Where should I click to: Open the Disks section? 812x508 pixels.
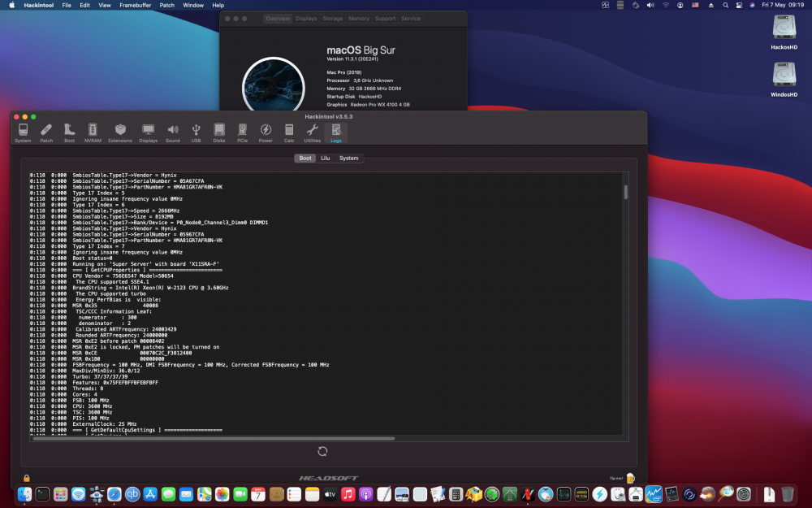[x=219, y=132]
